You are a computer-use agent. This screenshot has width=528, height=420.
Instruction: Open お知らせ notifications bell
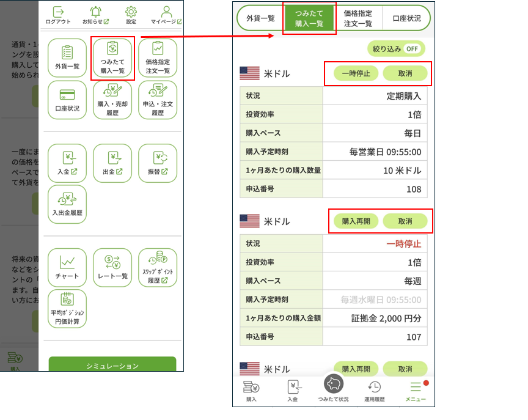click(x=95, y=13)
